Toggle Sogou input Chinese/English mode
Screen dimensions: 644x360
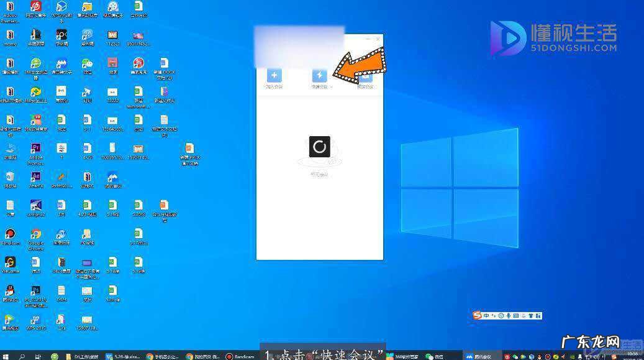pos(486,316)
